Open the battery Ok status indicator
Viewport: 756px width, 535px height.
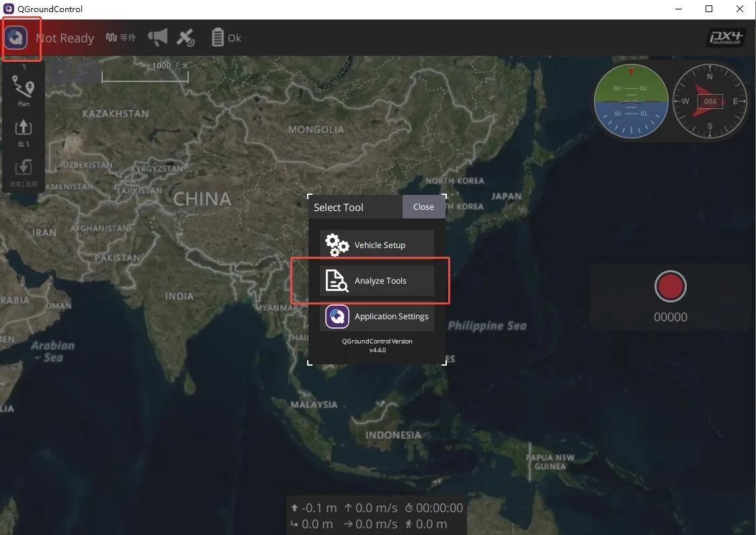[x=226, y=37]
